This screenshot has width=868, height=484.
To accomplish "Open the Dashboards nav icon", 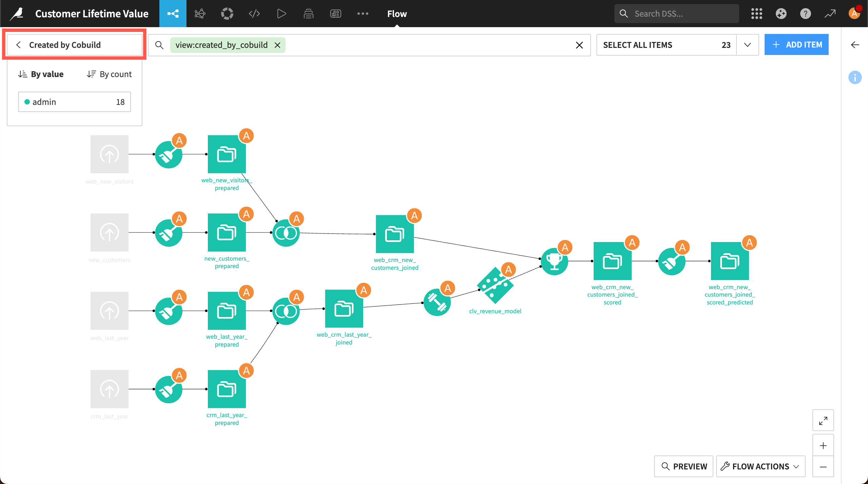I will 336,14.
